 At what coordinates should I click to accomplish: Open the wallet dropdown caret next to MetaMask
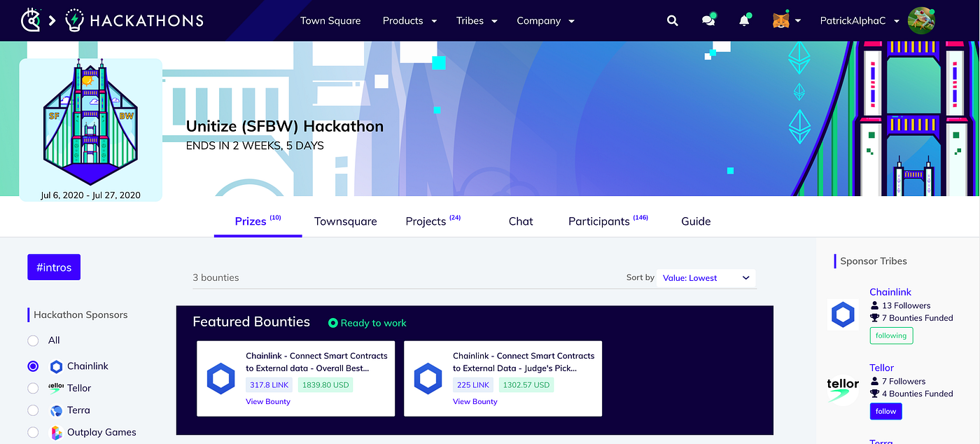coord(798,21)
